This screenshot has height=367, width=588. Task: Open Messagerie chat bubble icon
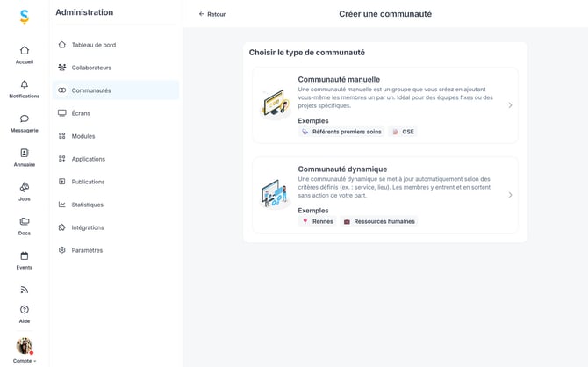pyautogui.click(x=25, y=119)
